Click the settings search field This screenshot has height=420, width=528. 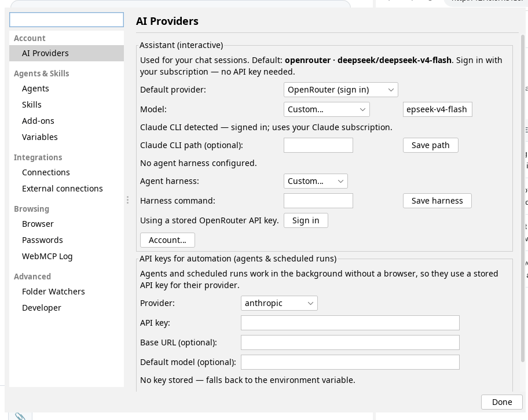coord(67,20)
